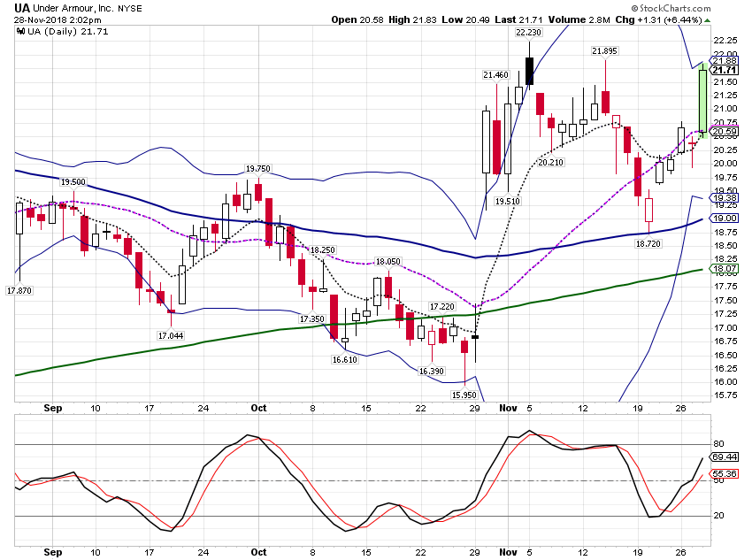Click the Chg +1.31 (+6.44%) value
Screen dimensions: 752x560
pyautogui.click(x=659, y=19)
